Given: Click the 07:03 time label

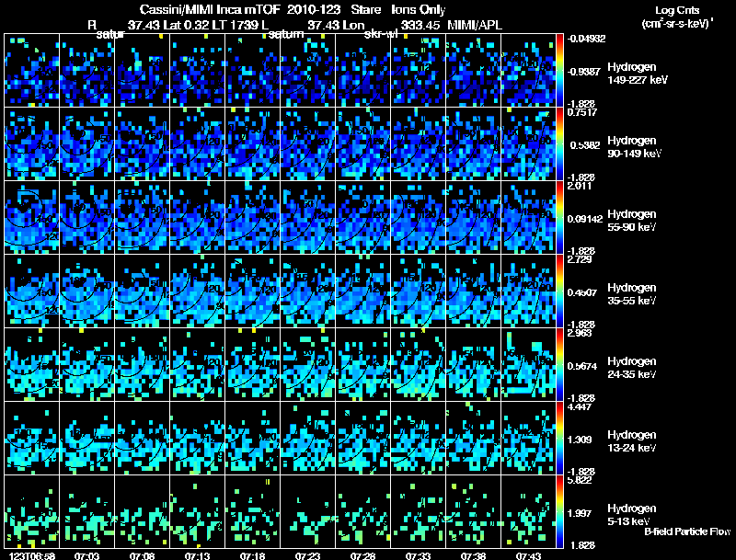Looking at the screenshot, I should [x=86, y=556].
